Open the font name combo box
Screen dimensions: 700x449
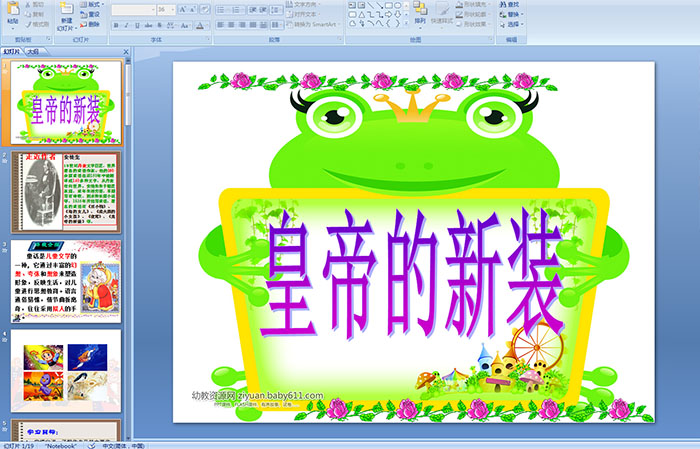pyautogui.click(x=133, y=10)
